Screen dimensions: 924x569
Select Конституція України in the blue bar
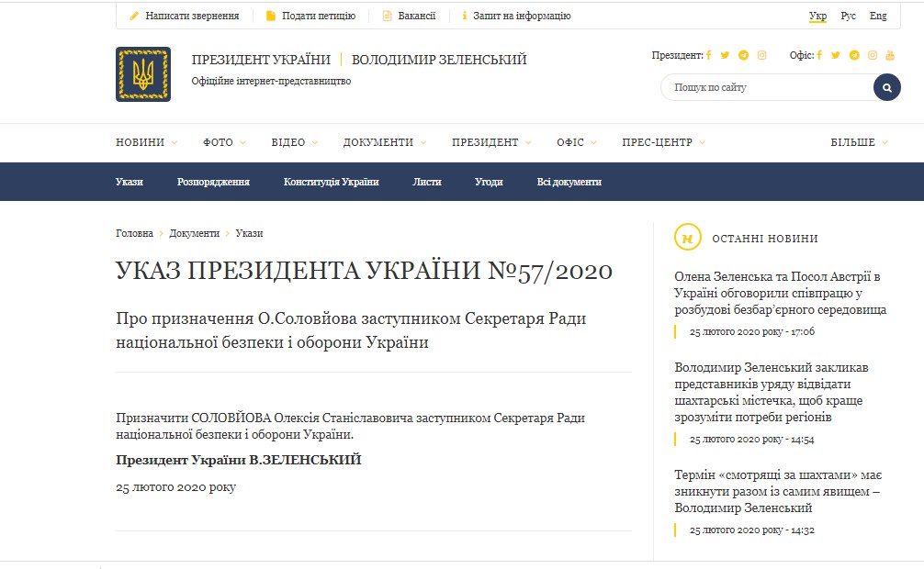[331, 182]
